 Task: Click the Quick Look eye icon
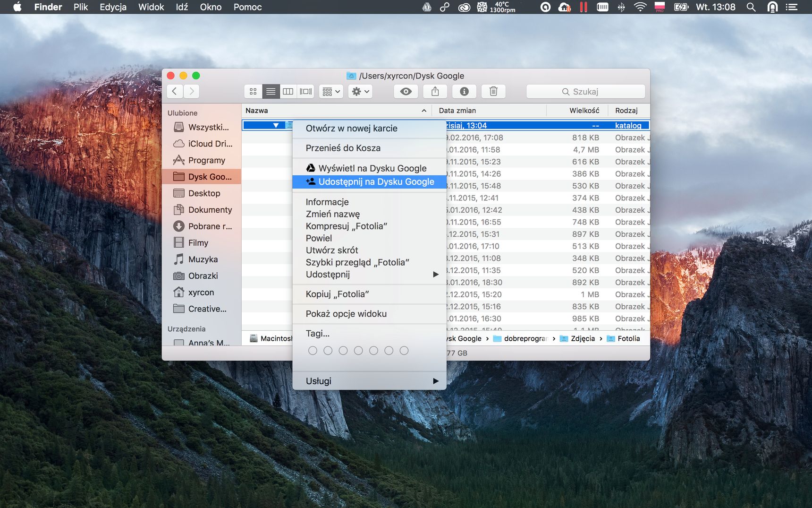click(406, 91)
